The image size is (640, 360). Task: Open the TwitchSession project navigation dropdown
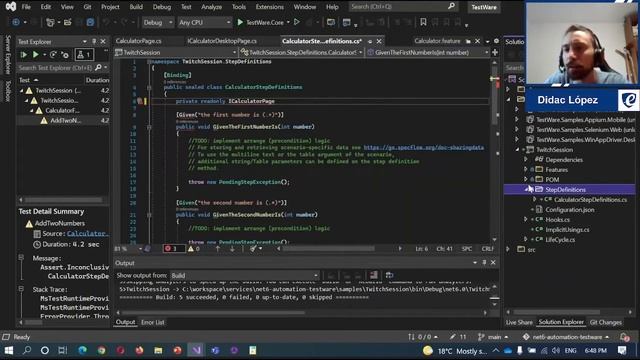pos(176,52)
